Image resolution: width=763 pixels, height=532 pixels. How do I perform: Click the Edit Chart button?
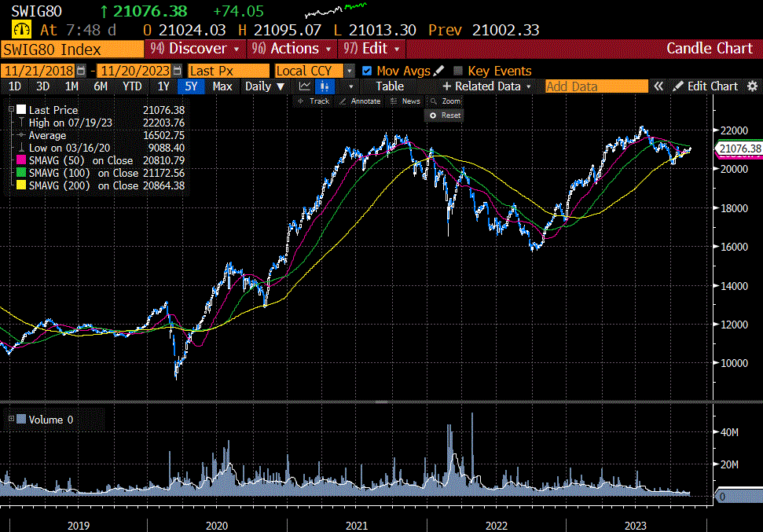[x=706, y=86]
